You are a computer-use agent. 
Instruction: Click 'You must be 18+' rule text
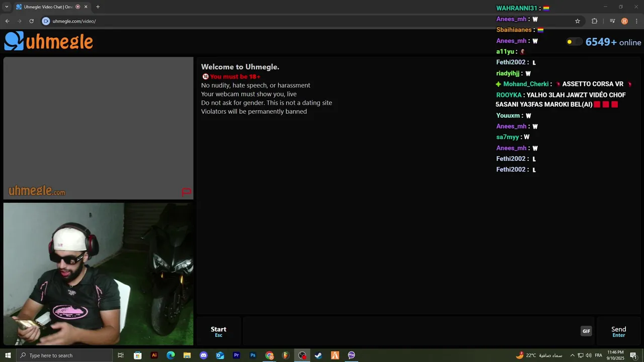click(x=235, y=76)
